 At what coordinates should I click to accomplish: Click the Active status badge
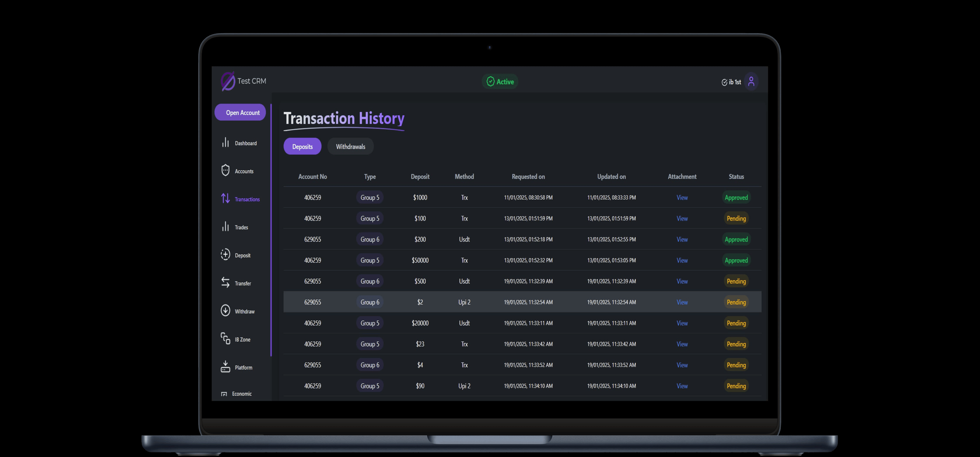(x=500, y=82)
